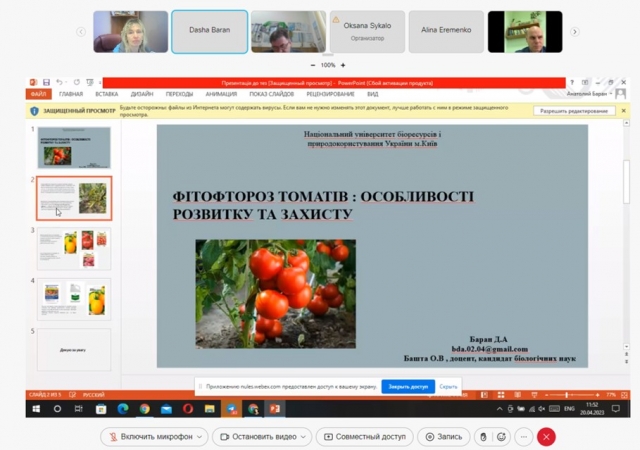640x450 pixels.
Task: Open File Explorer from the taskbar
Action: pos(209,409)
